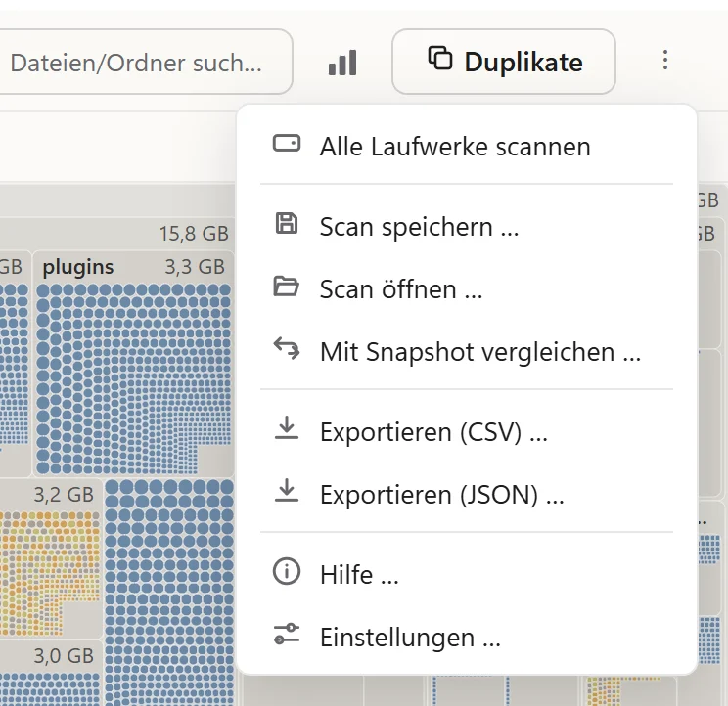Image resolution: width=728 pixels, height=706 pixels.
Task: Click the 3,0 GB treemap block label
Action: (x=64, y=656)
